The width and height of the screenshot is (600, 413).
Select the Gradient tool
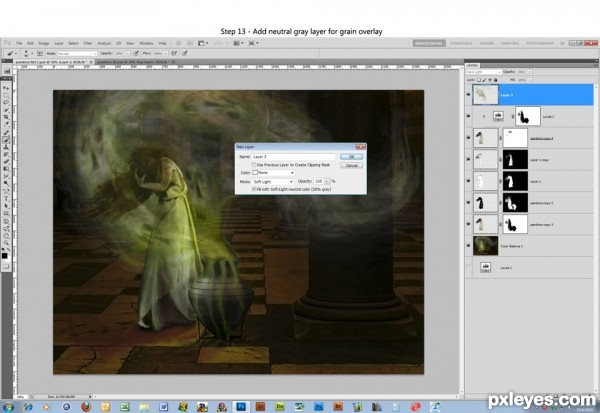coord(7,168)
